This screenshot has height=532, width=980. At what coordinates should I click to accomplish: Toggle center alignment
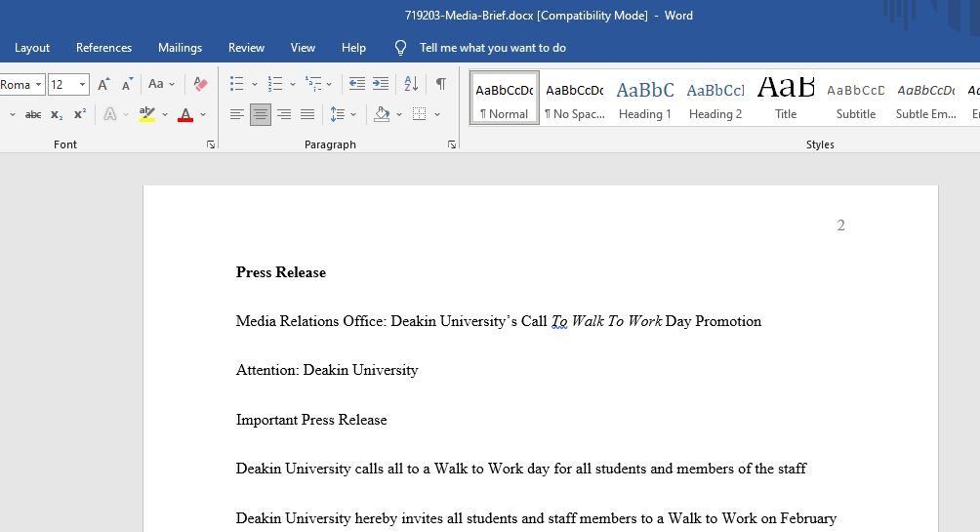pos(261,114)
